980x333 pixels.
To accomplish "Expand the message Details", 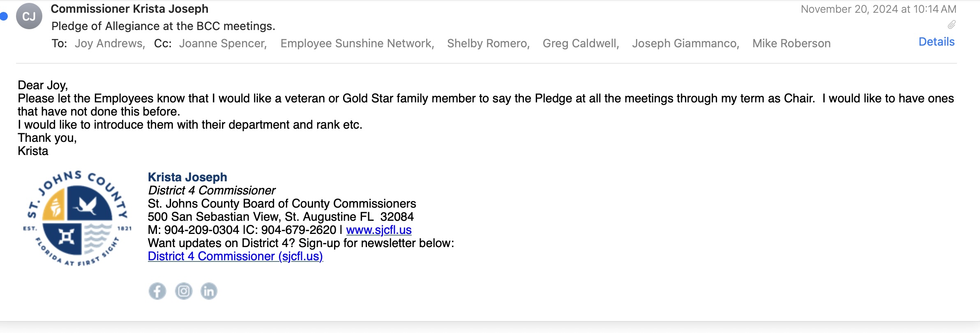I will click(x=936, y=42).
